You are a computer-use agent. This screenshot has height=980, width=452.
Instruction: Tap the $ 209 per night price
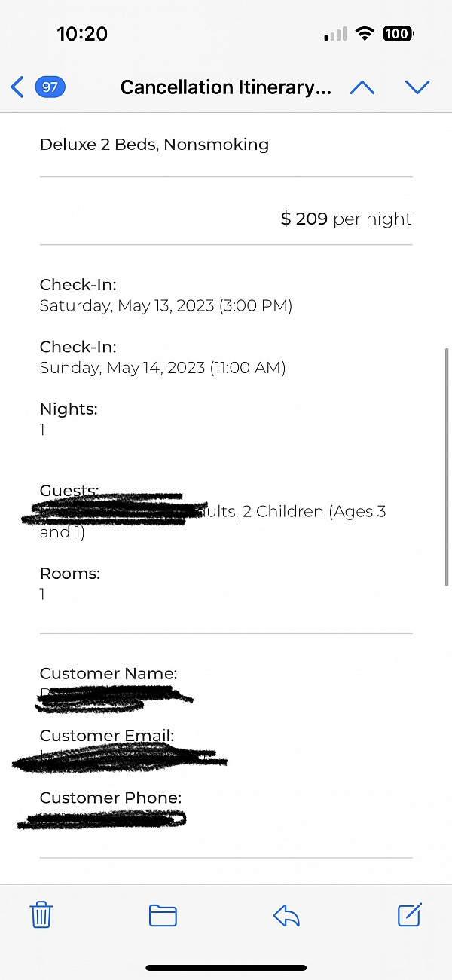click(x=346, y=219)
